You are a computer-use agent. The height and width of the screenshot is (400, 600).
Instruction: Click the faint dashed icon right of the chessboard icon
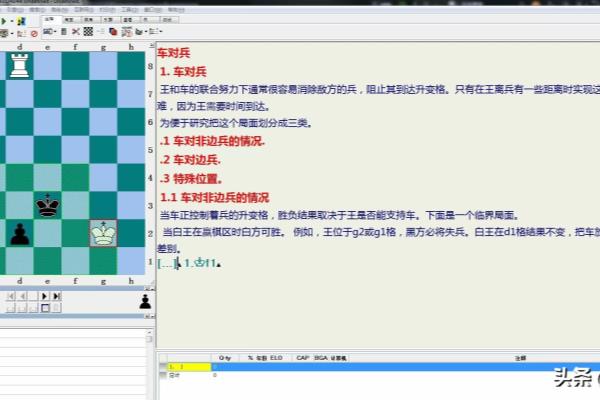click(101, 31)
